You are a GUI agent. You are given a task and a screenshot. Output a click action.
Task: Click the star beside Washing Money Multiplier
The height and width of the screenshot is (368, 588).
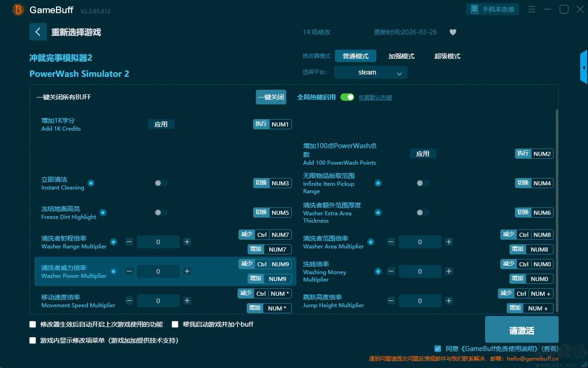point(378,271)
